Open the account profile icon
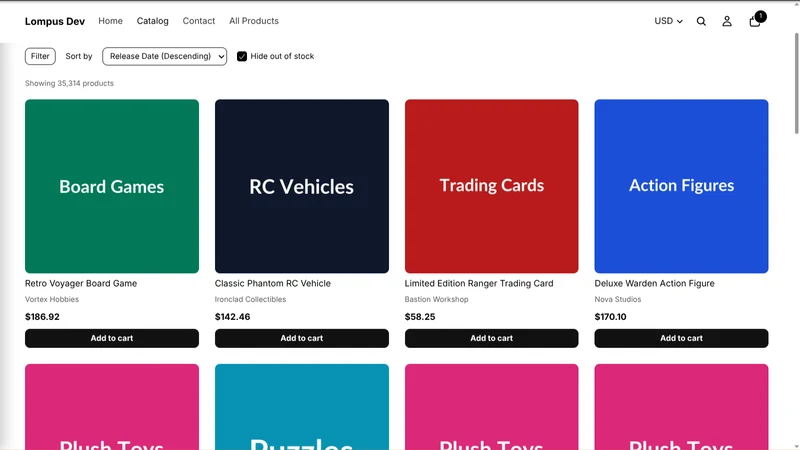 click(x=727, y=21)
